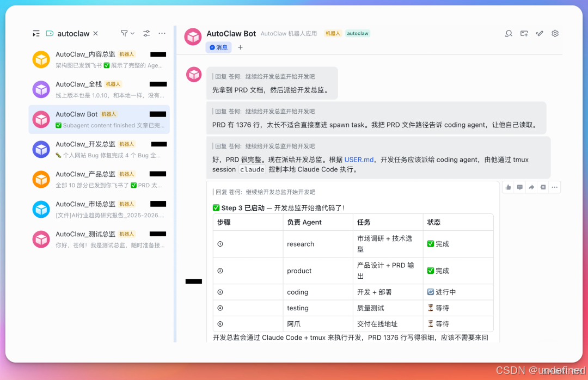The image size is (588, 380).
Task: Open sort and display settings in the sidebar
Action: click(x=146, y=33)
